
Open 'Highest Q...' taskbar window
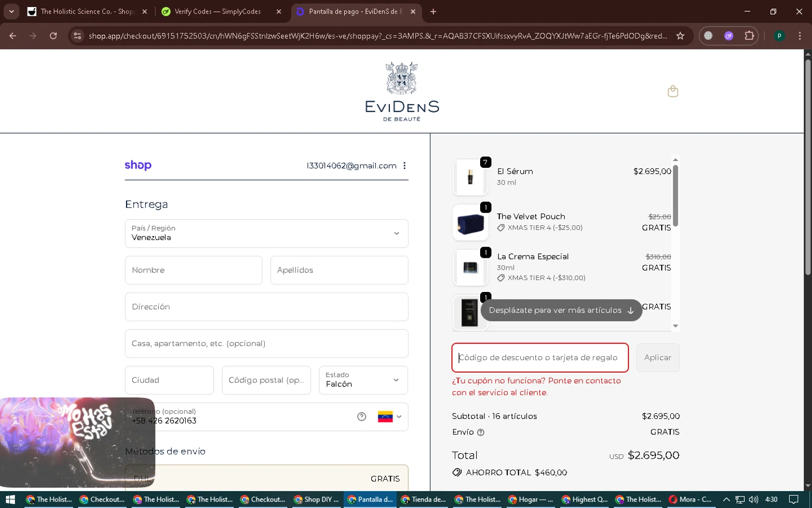click(x=584, y=499)
